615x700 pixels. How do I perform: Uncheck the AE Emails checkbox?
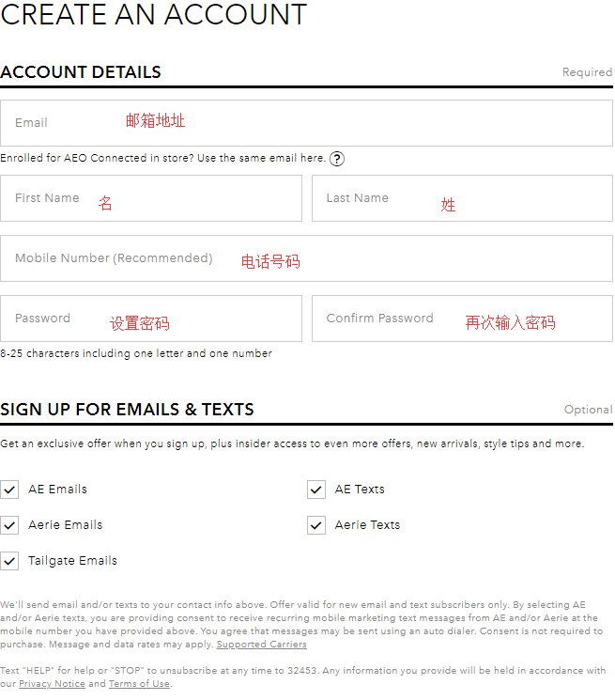[9, 490]
